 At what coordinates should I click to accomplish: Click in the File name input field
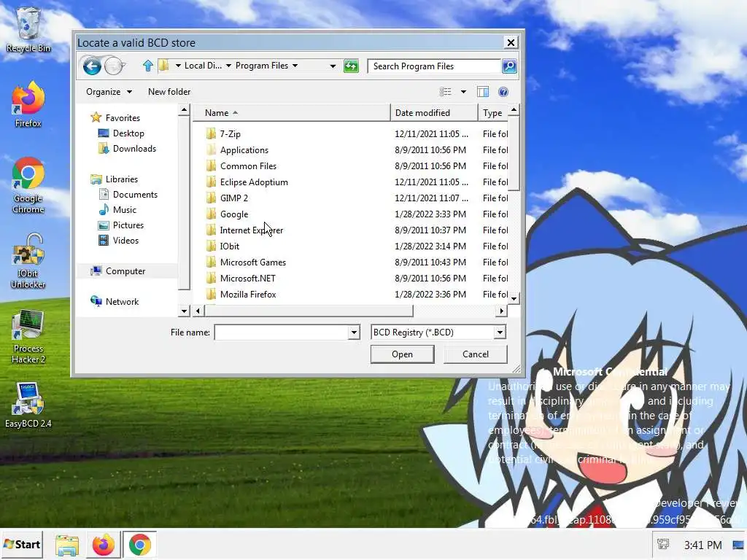tap(282, 332)
